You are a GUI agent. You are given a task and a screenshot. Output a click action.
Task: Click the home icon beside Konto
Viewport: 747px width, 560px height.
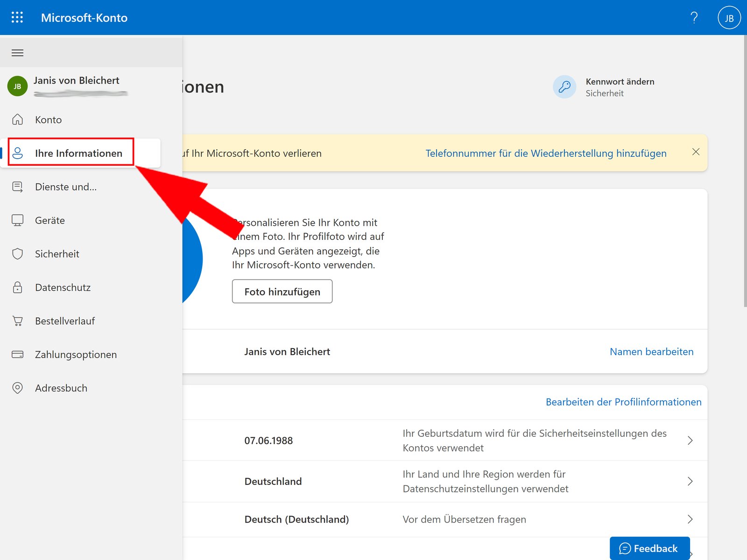click(17, 119)
